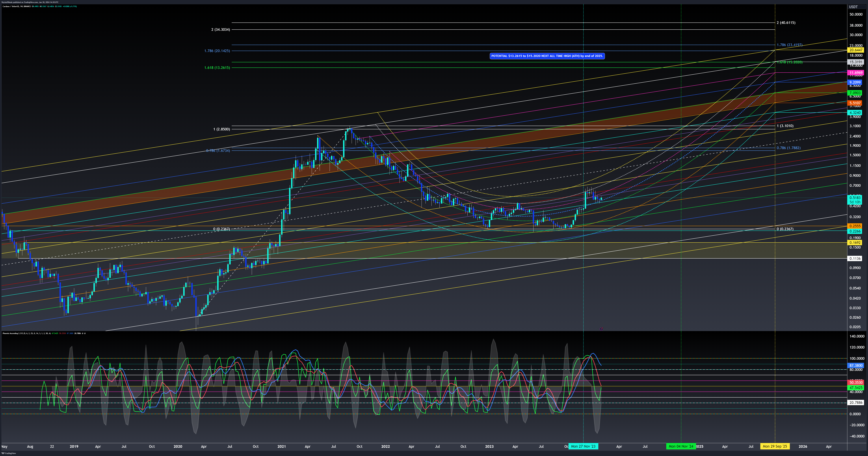868x456 pixels.
Task: Click the white 20.7886 indicator value label
Action: (x=855, y=402)
